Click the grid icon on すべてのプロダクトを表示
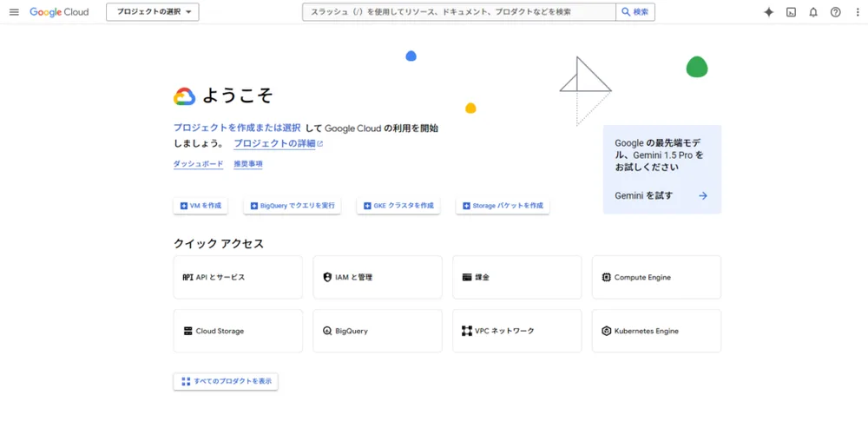Viewport: 868px width, 428px height. click(186, 381)
